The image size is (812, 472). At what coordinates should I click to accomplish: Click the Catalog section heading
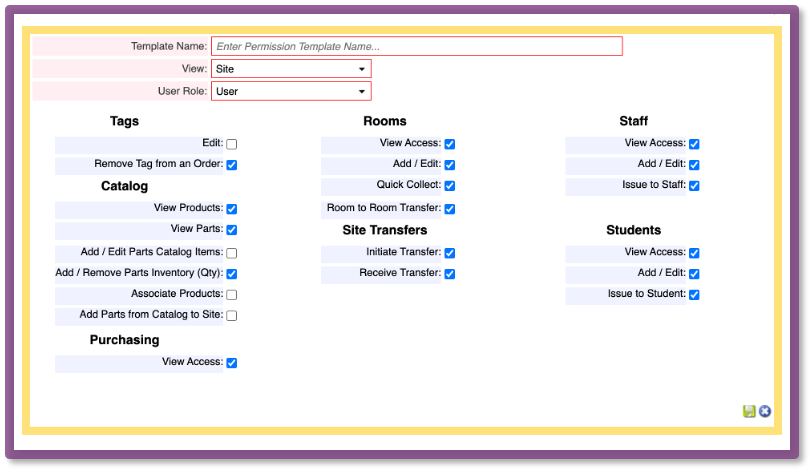point(124,186)
